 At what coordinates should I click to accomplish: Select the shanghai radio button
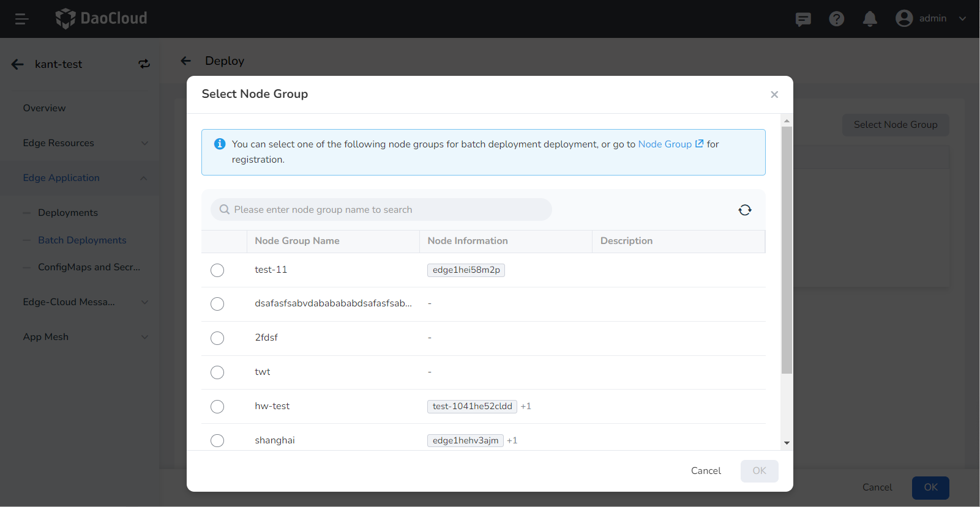(217, 440)
